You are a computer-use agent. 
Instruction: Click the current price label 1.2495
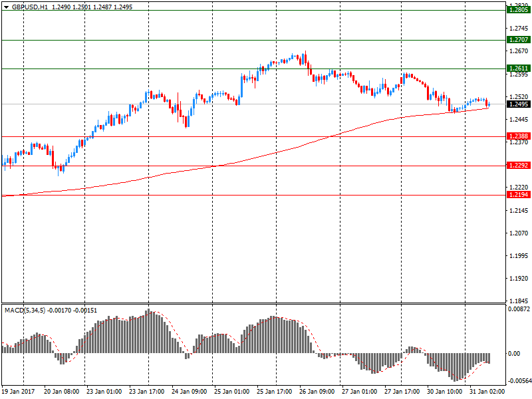pyautogui.click(x=519, y=104)
